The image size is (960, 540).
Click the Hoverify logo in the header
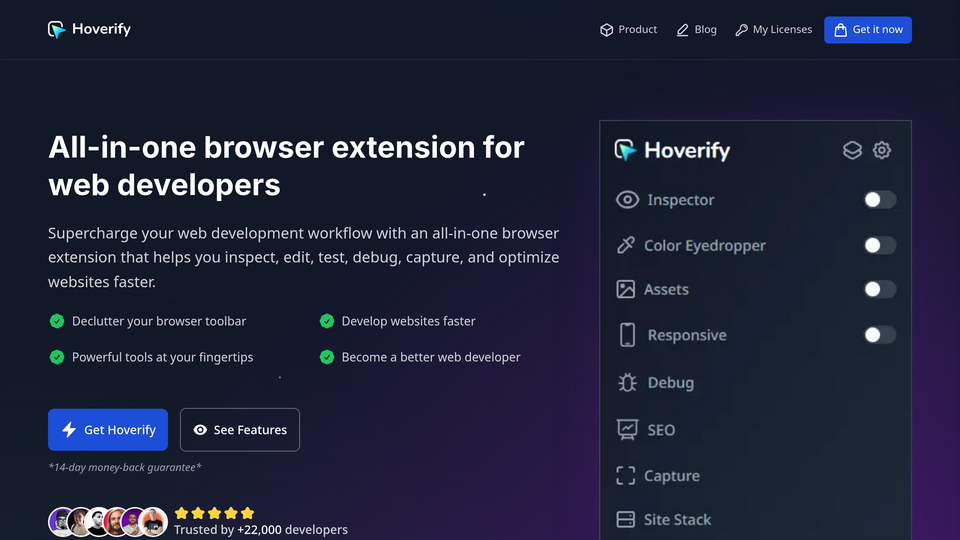tap(89, 29)
